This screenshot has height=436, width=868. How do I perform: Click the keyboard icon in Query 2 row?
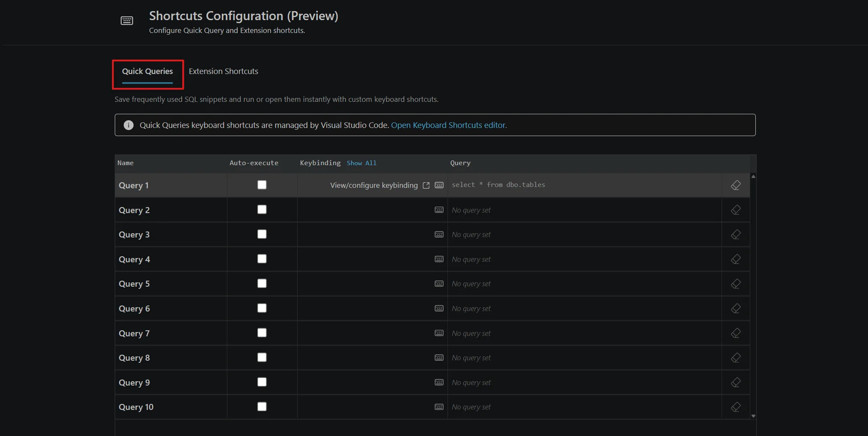(439, 210)
